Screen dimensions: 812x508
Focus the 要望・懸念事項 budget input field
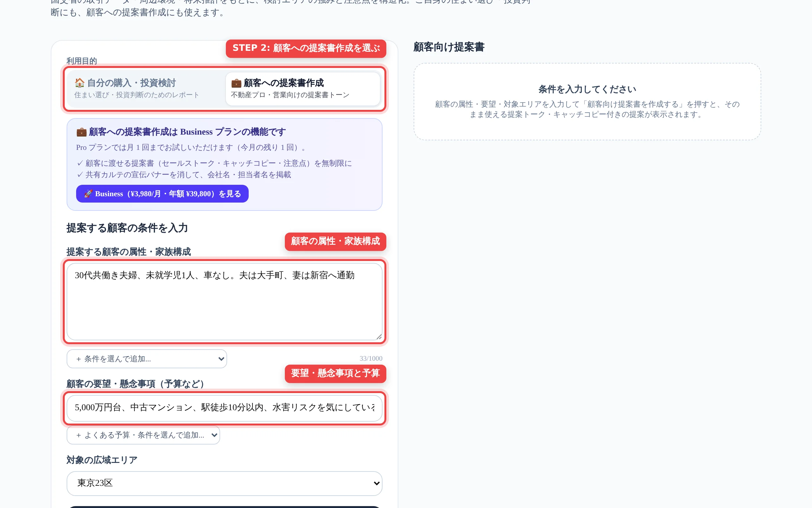click(224, 408)
